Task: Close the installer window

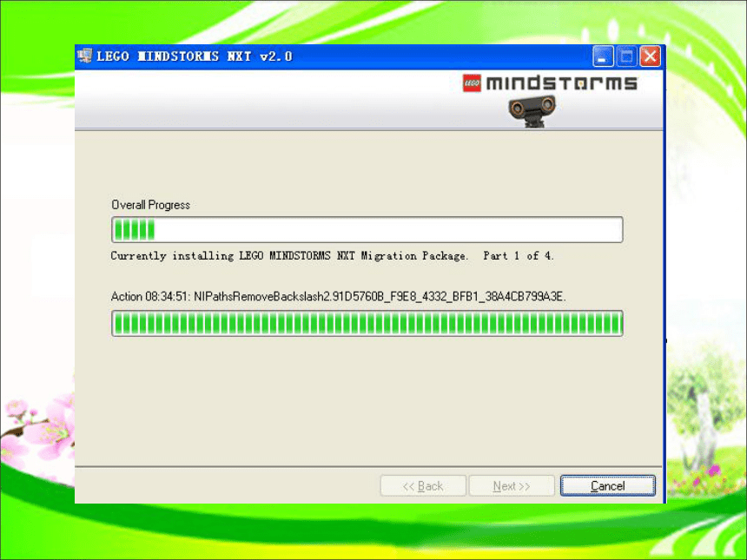Action: click(651, 56)
